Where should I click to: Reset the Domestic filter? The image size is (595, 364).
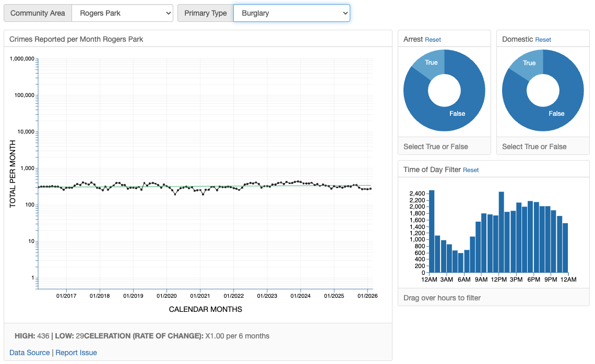pos(543,39)
